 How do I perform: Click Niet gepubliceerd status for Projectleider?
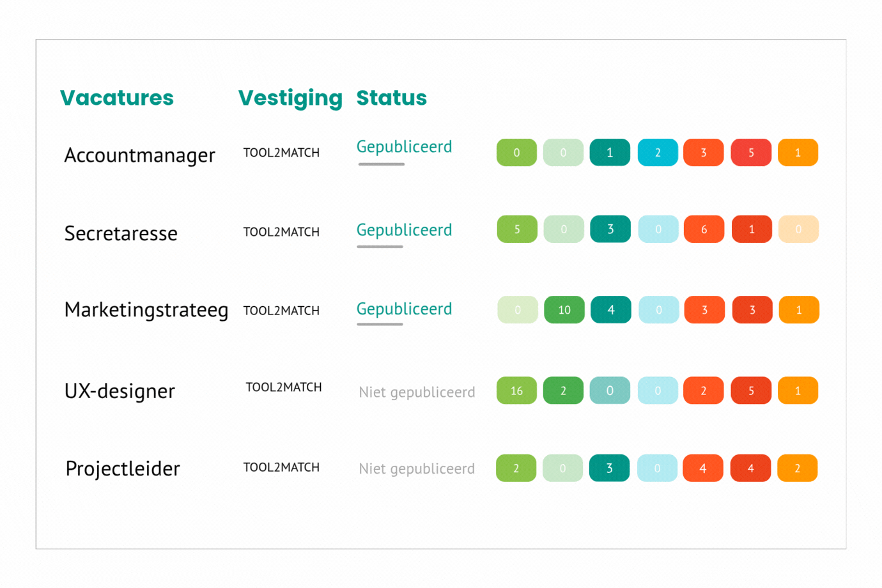tap(417, 468)
